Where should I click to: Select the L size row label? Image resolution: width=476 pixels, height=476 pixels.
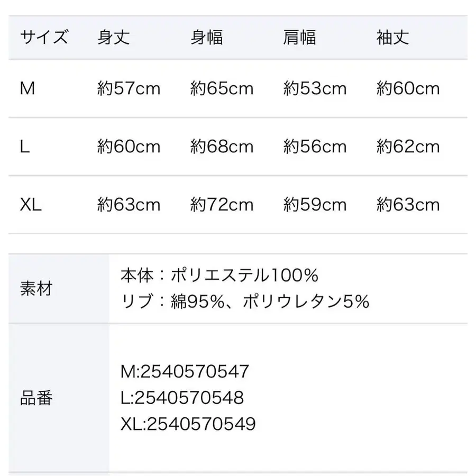(x=24, y=146)
